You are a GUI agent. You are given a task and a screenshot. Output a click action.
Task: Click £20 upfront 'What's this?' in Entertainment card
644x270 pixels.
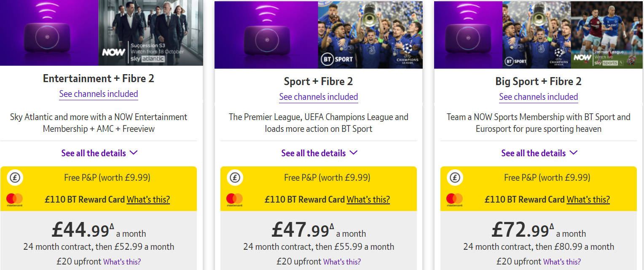(x=122, y=262)
